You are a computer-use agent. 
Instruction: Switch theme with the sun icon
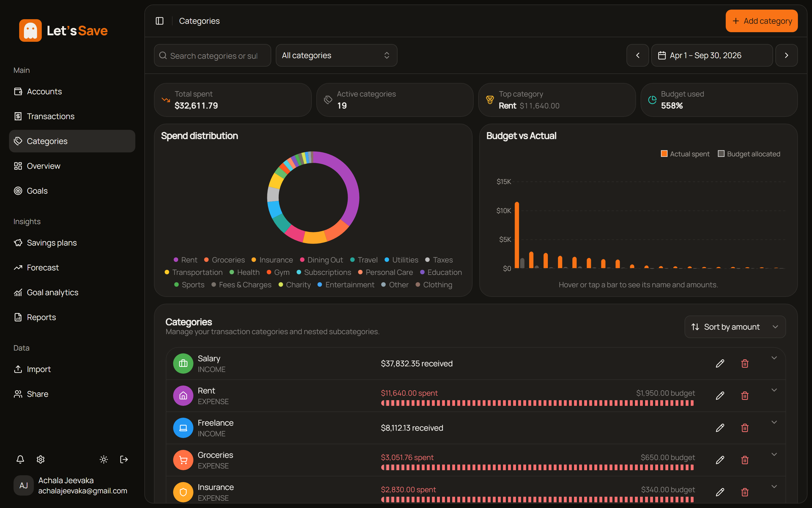104,459
